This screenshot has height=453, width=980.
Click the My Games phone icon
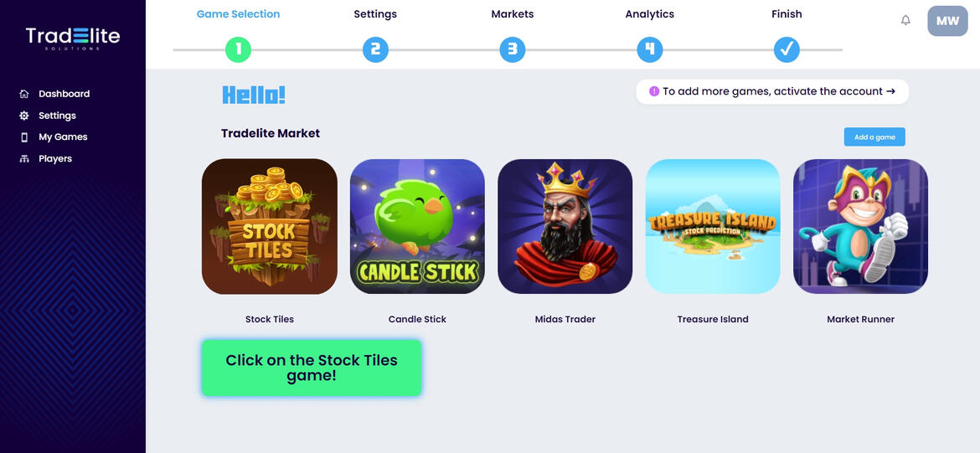(x=24, y=136)
